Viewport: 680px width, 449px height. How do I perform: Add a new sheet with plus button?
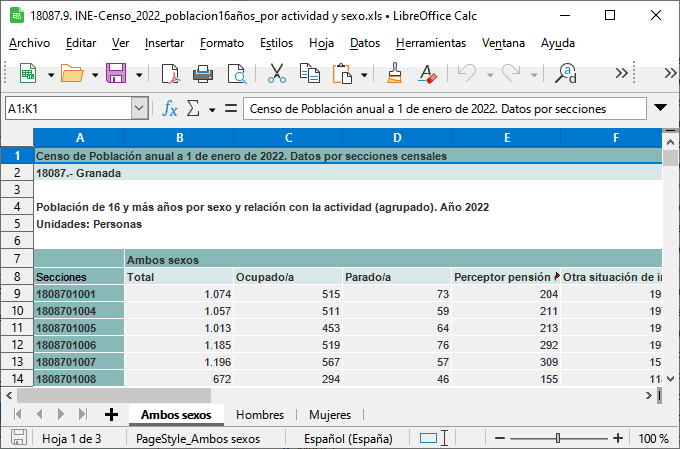pos(111,414)
